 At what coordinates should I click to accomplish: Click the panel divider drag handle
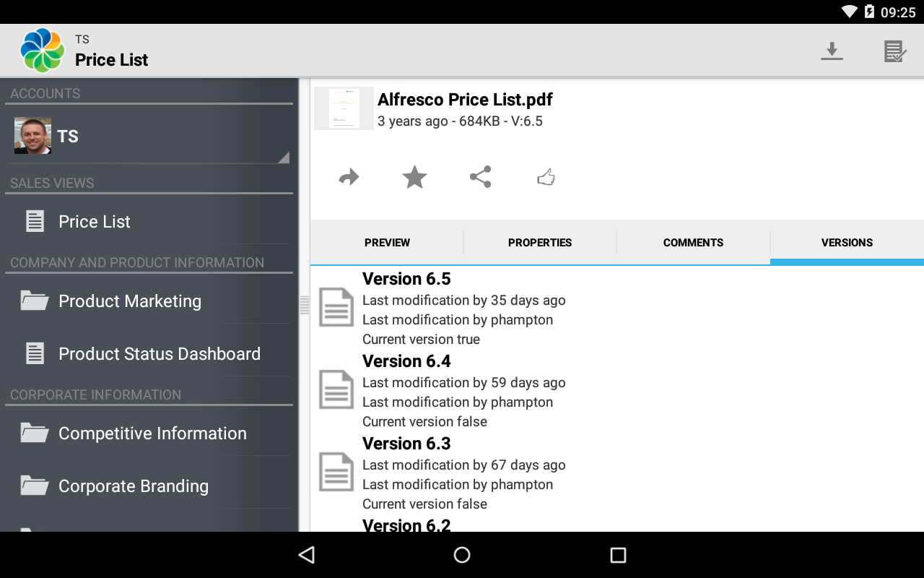(305, 305)
